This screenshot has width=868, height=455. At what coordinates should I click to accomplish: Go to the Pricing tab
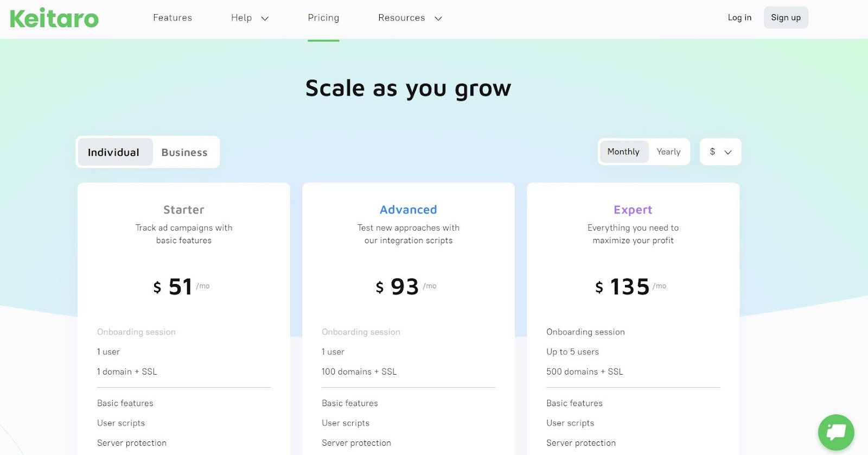click(x=323, y=18)
